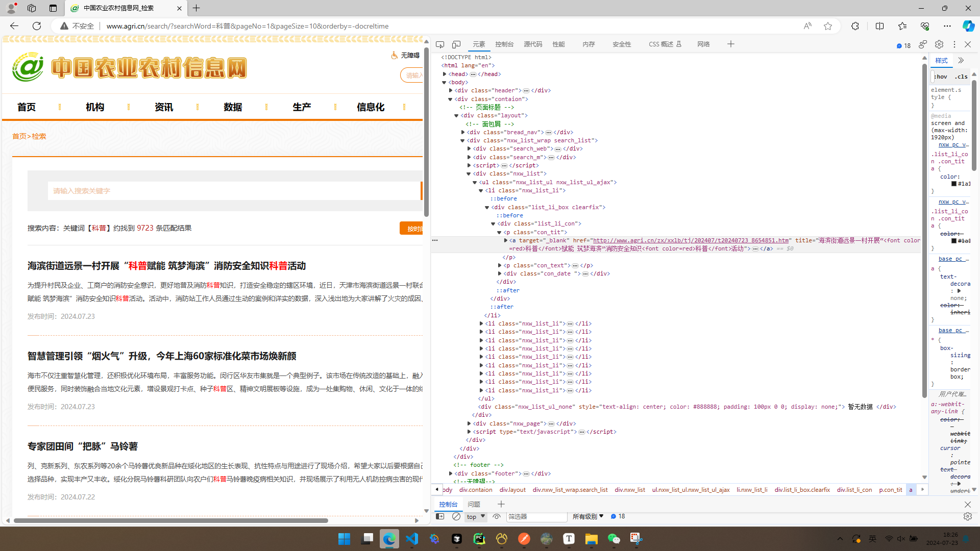Toggle .cls class editor in styles
Image resolution: width=980 pixels, height=551 pixels.
click(x=962, y=77)
